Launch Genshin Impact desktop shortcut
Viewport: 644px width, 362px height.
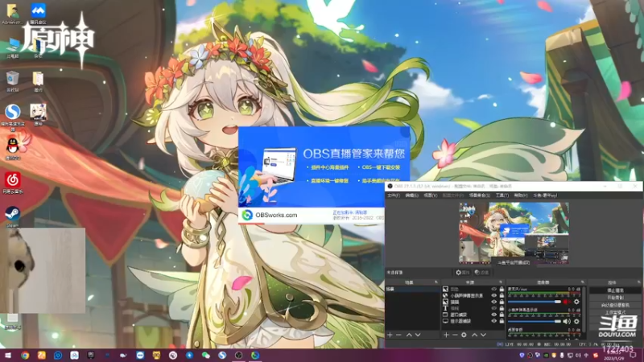[38, 114]
